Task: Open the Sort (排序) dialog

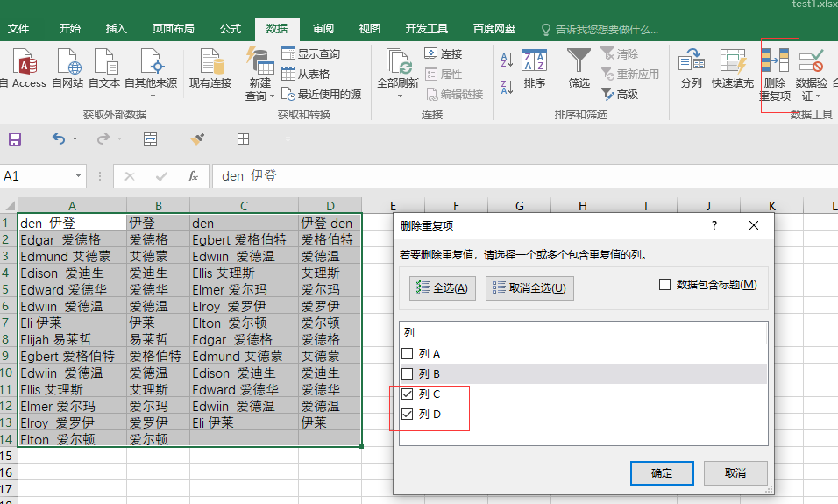Action: click(535, 68)
